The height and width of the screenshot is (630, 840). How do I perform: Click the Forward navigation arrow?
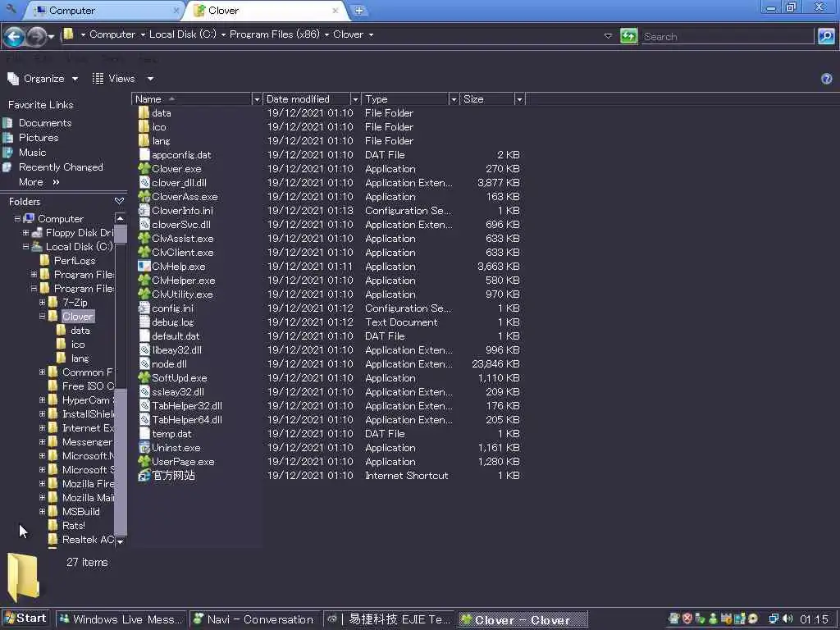click(36, 36)
